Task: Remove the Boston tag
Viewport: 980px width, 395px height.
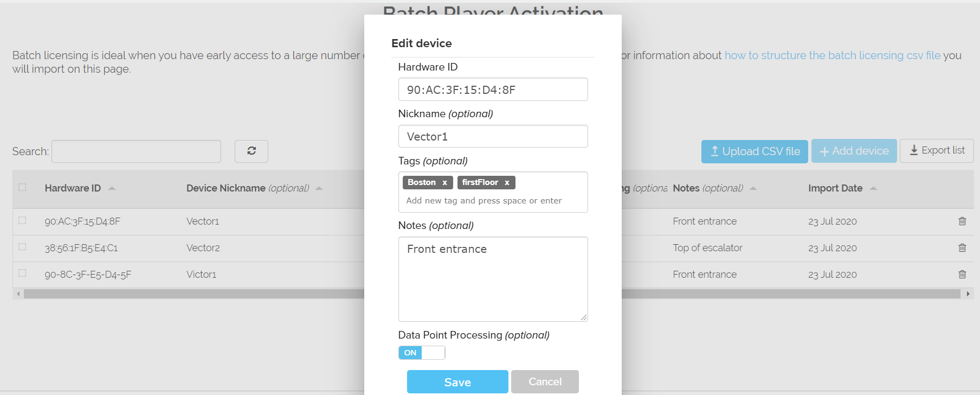Action: (x=444, y=183)
